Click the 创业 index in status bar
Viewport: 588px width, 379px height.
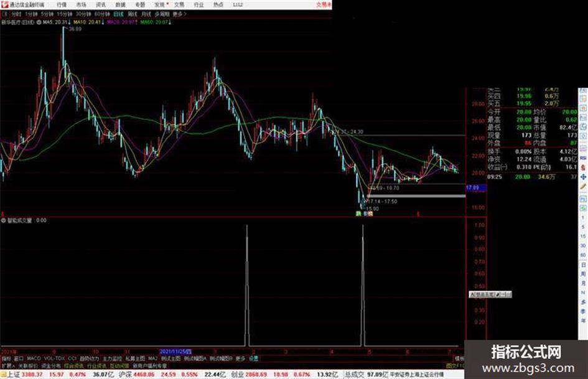pos(237,375)
